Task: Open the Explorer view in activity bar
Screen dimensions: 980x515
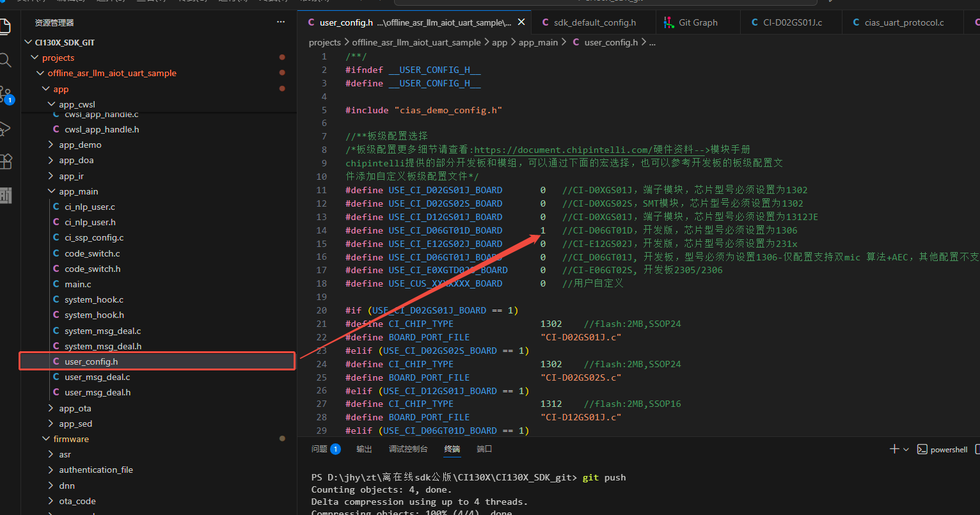Action: pos(5,27)
